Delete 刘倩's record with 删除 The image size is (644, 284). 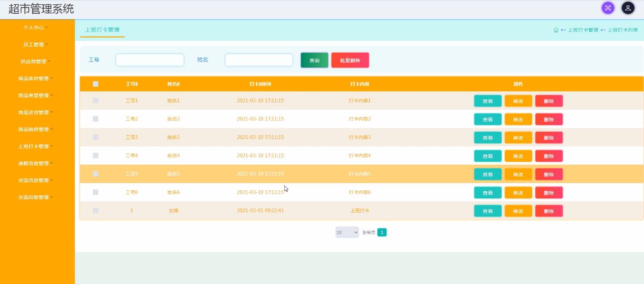(549, 211)
